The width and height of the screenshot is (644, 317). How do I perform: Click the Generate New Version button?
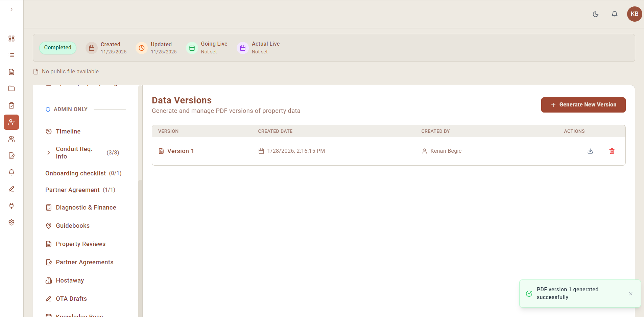583,105
